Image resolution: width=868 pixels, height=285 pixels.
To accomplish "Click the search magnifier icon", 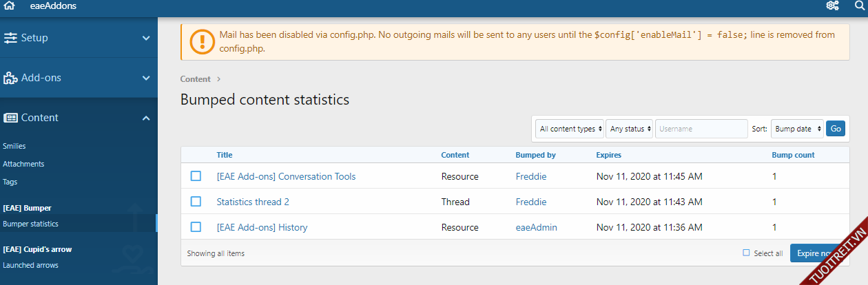I will (x=858, y=6).
